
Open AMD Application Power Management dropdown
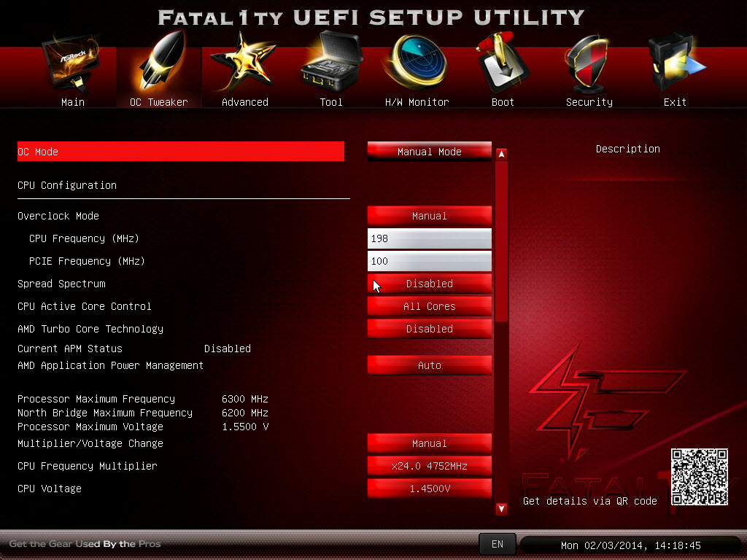[429, 365]
